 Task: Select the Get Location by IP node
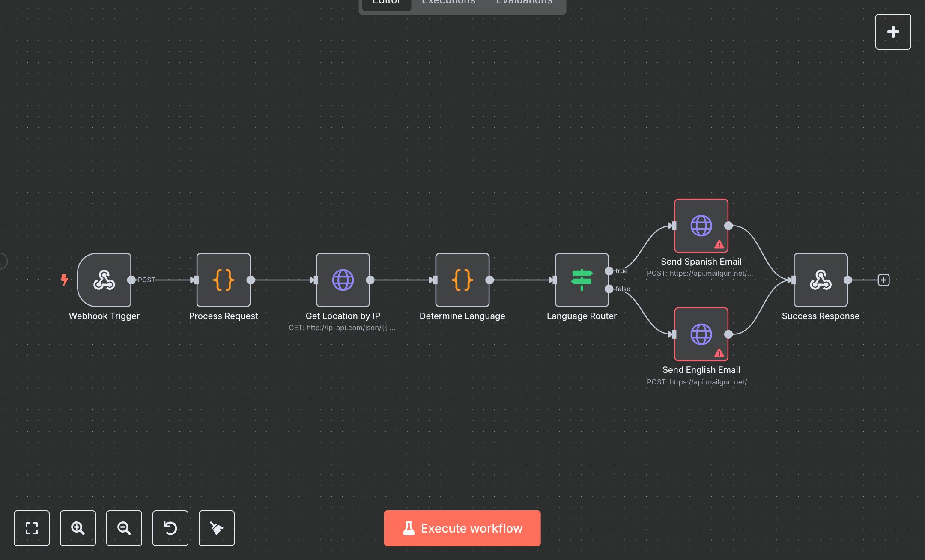(343, 280)
